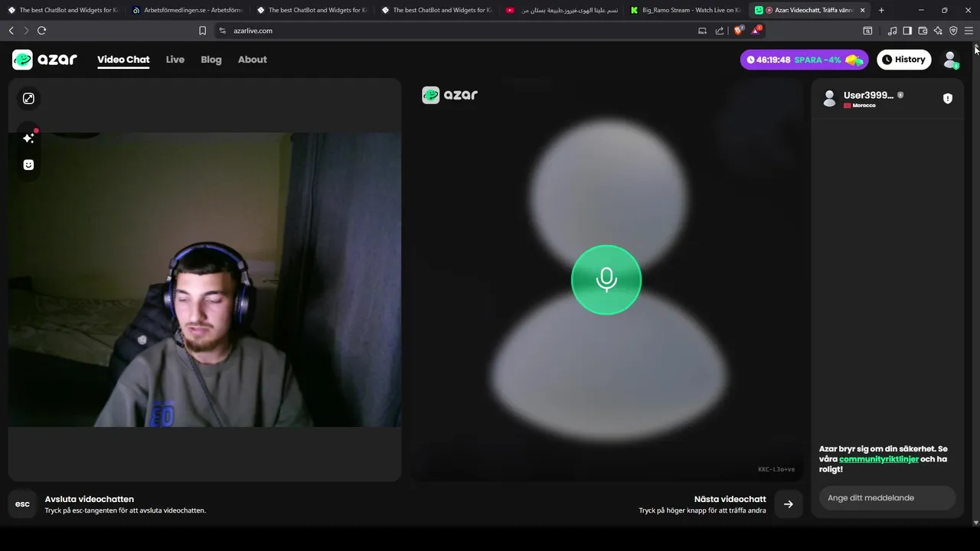Open the Brave VPN shield icon

tap(953, 31)
